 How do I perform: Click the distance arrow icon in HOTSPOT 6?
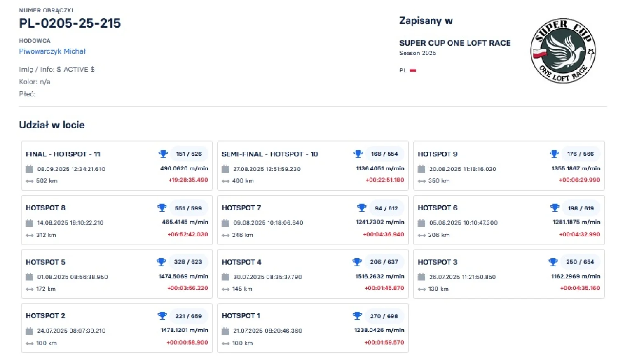click(421, 236)
